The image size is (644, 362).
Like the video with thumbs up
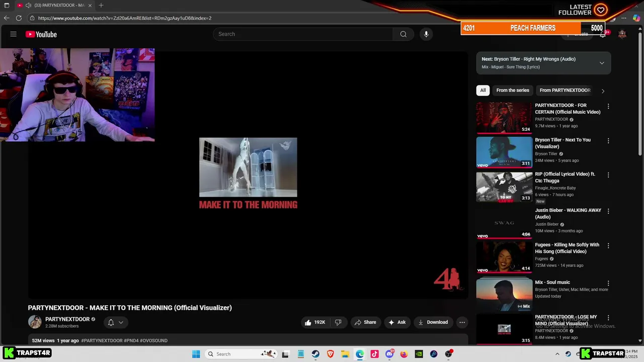click(315, 322)
